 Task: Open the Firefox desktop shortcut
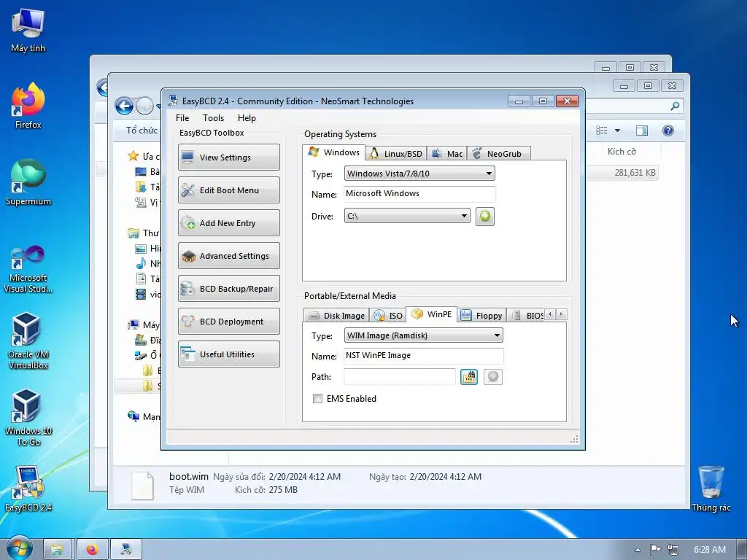click(28, 106)
